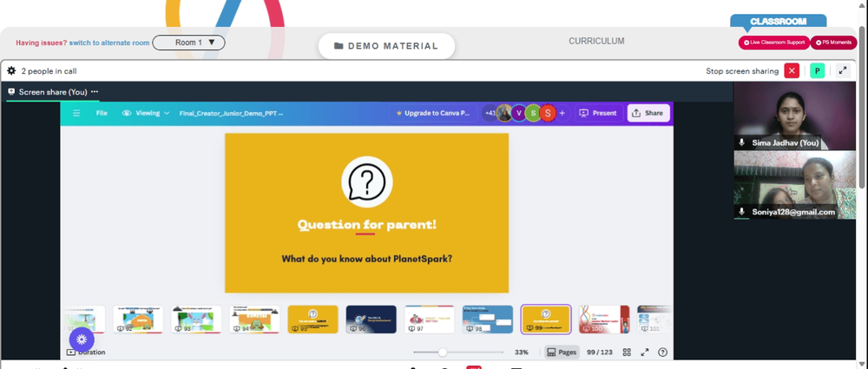Open the DEMO MATERIAL tab
Screen dimensions: 868x369
tap(386, 46)
